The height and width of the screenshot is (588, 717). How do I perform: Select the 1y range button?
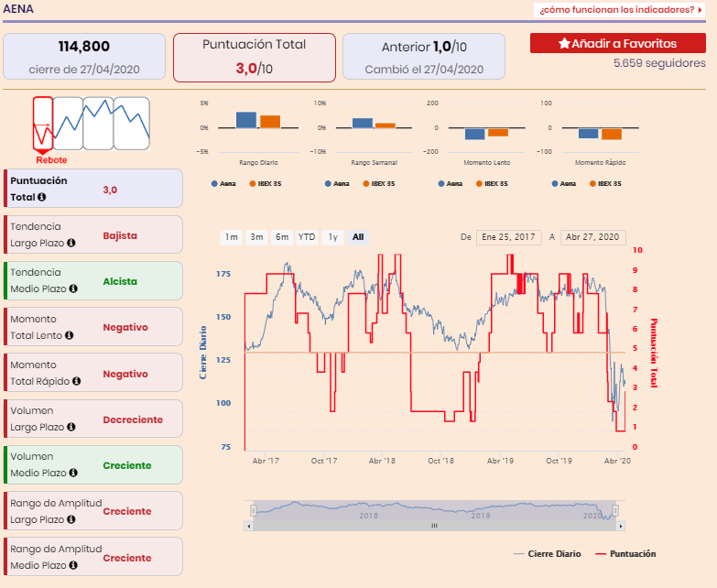(332, 237)
